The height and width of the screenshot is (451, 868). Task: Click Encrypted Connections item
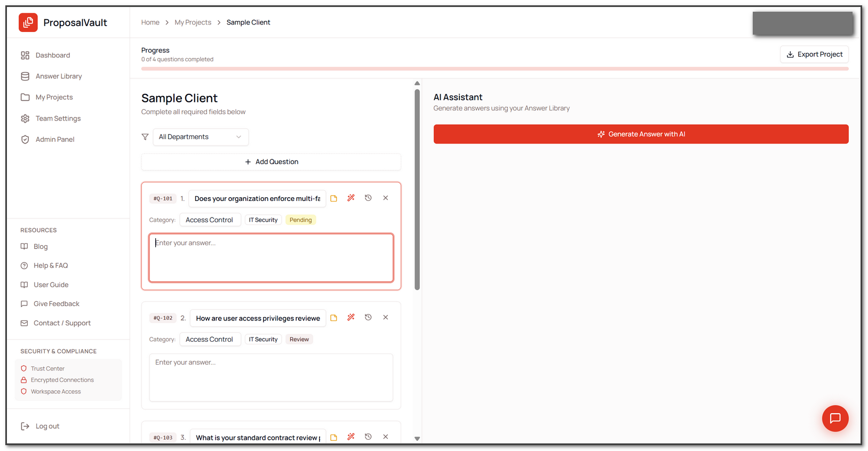click(62, 380)
